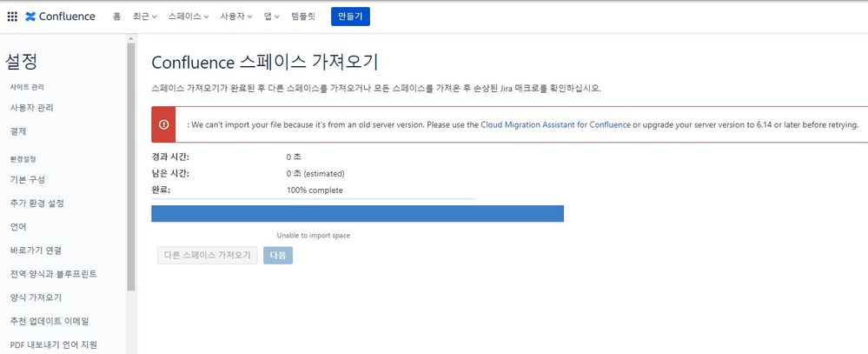Click the 환경설정 section label
Image resolution: width=868 pixels, height=354 pixels.
point(23,159)
